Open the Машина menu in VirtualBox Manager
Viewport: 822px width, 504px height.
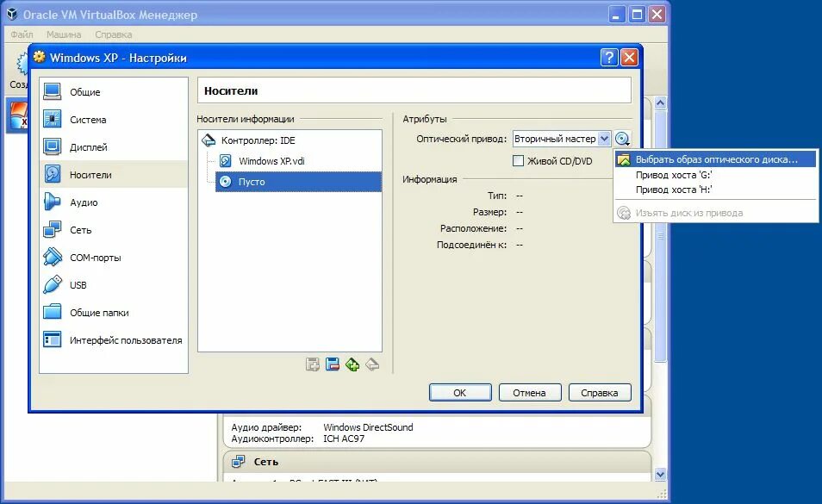(x=64, y=34)
